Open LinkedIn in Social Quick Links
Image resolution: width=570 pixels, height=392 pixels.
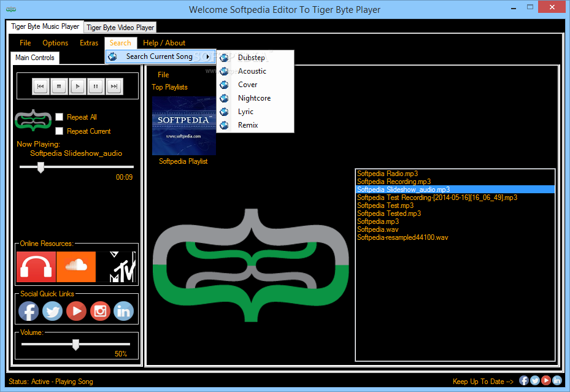(123, 311)
